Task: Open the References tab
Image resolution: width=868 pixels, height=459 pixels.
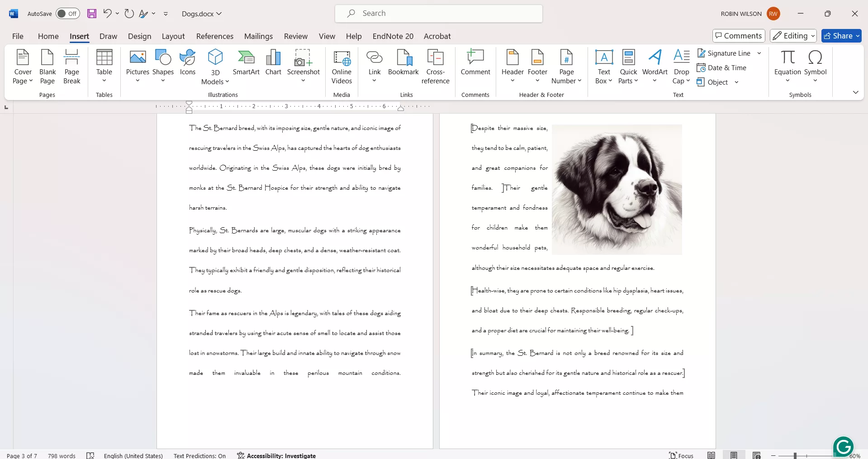Action: tap(214, 36)
